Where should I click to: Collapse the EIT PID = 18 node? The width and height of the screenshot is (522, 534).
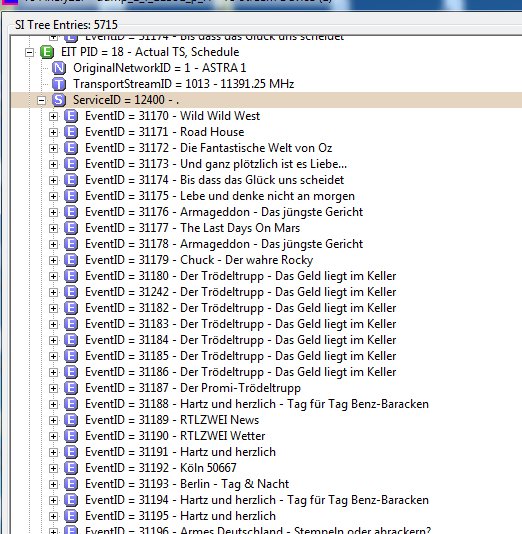[30, 52]
